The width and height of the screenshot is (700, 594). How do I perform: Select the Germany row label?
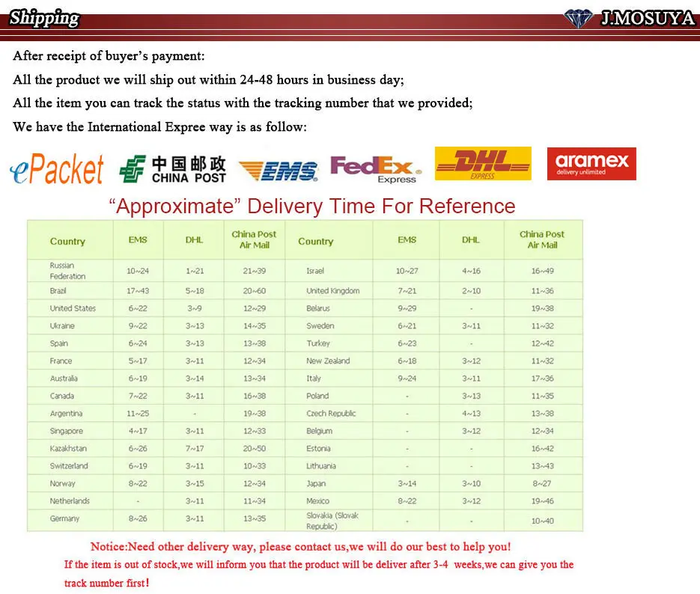click(64, 518)
